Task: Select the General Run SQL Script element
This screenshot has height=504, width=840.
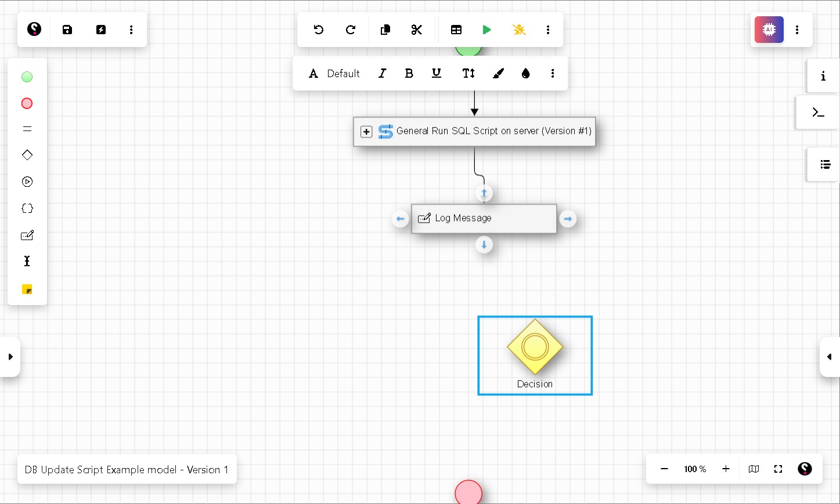Action: click(474, 132)
